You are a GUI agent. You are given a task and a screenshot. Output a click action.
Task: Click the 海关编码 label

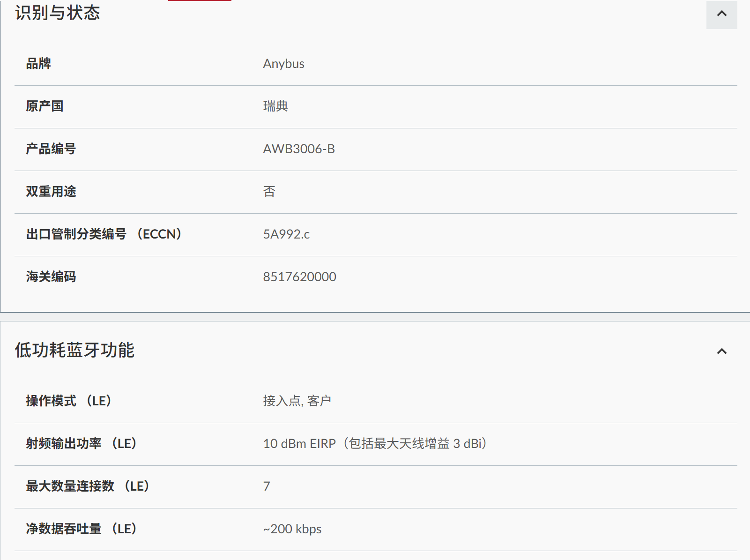[x=51, y=277]
